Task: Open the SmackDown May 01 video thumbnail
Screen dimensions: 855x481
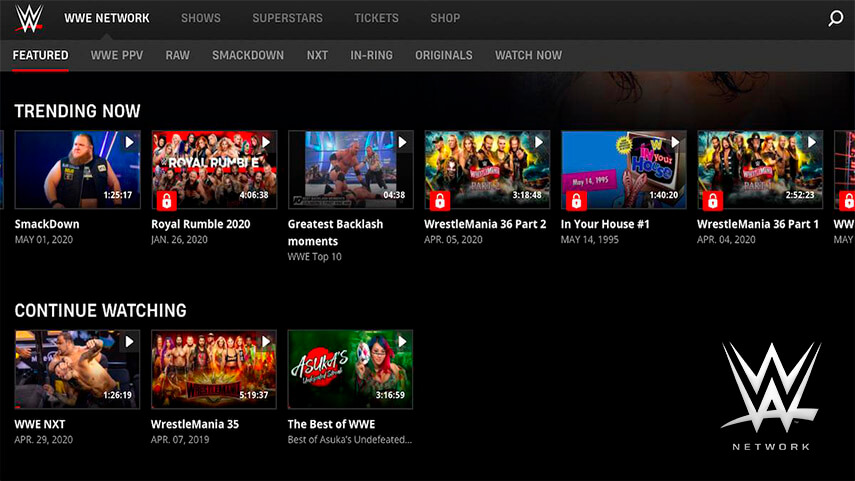Action: coord(77,170)
